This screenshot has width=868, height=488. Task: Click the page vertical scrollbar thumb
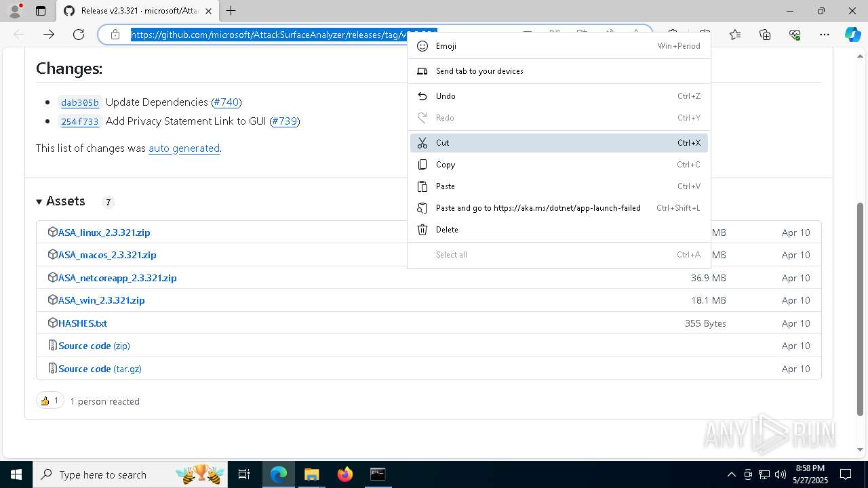861,308
